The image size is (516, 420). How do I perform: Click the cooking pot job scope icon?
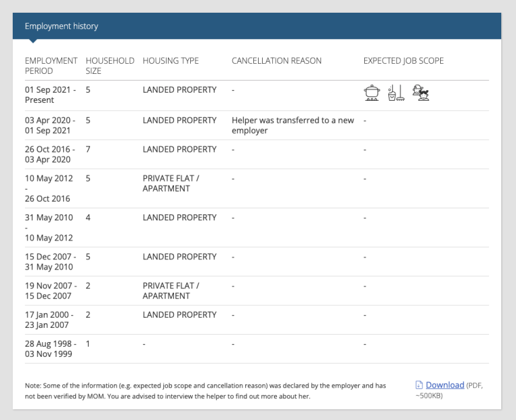372,93
